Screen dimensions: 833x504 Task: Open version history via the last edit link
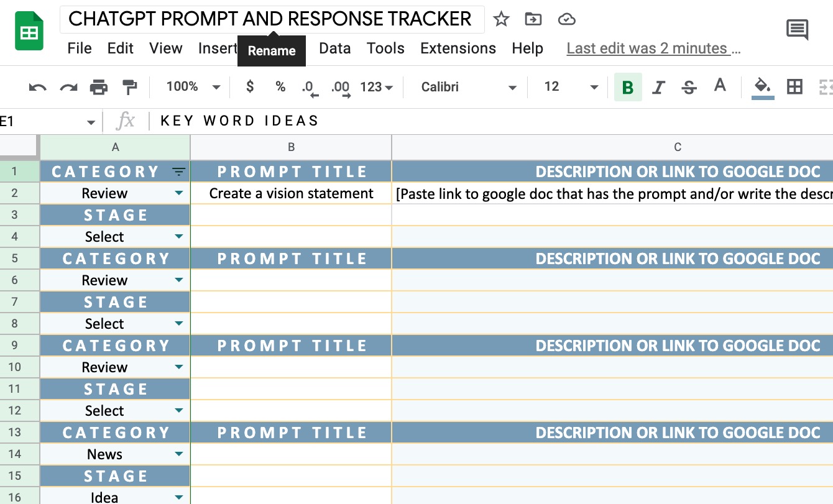pyautogui.click(x=654, y=48)
